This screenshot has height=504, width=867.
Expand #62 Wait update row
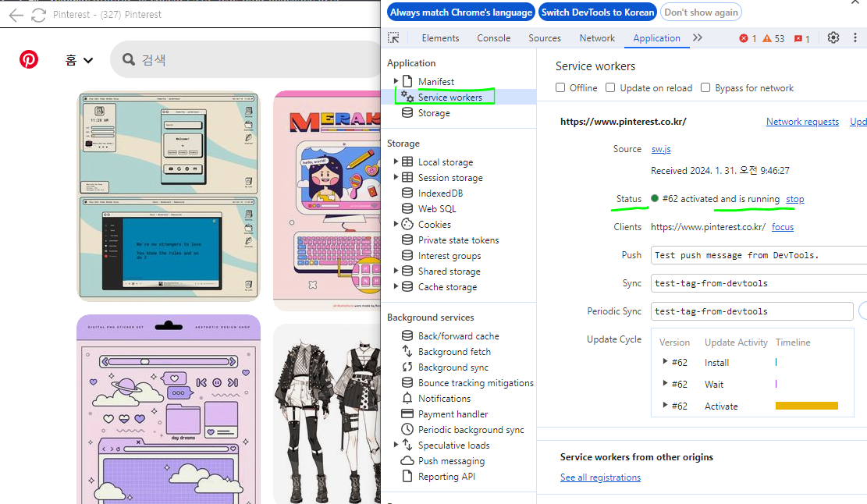pos(665,383)
